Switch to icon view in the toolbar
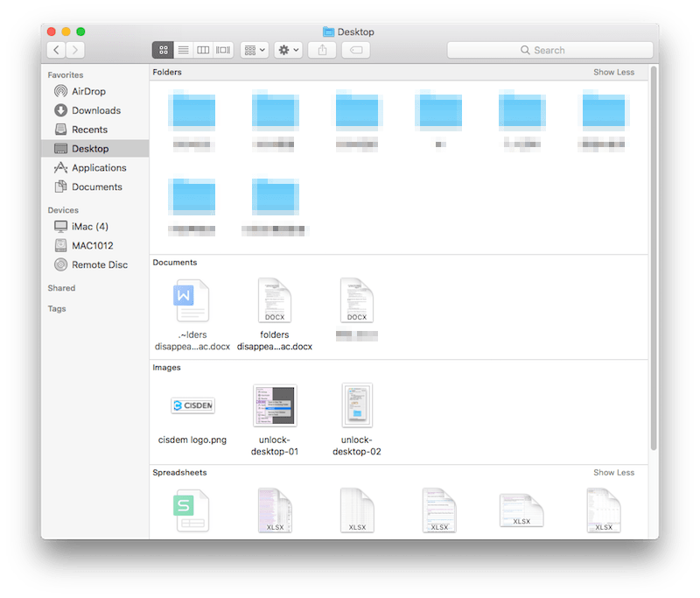The image size is (700, 598). click(x=164, y=50)
